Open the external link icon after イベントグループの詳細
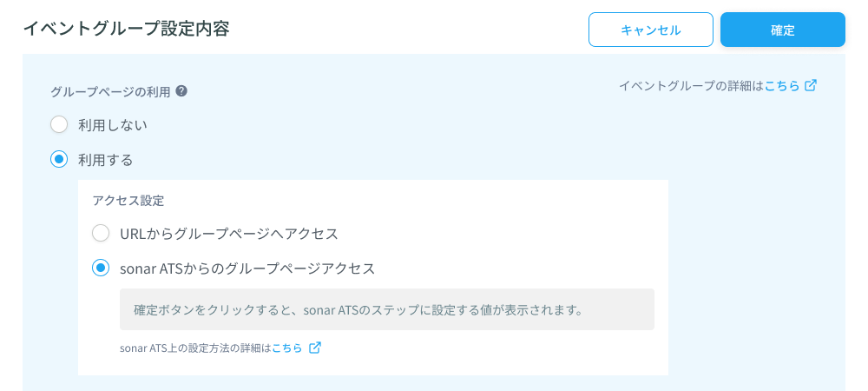Viewport: 868px width, 391px height. (811, 85)
